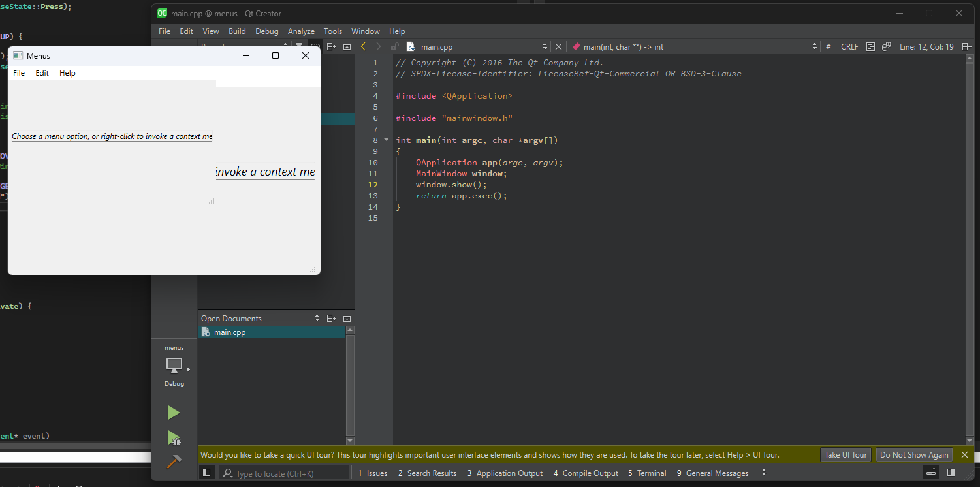Split the Open Documents pane
This screenshot has width=980, height=487.
332,318
